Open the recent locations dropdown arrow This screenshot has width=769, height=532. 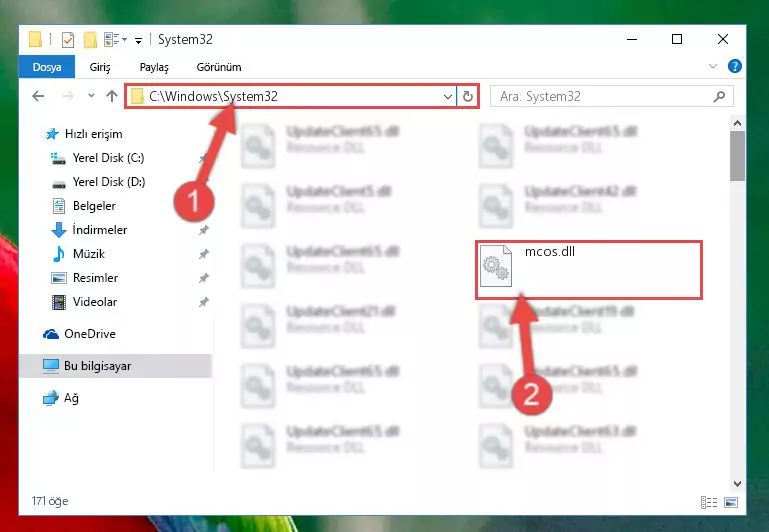click(x=91, y=96)
